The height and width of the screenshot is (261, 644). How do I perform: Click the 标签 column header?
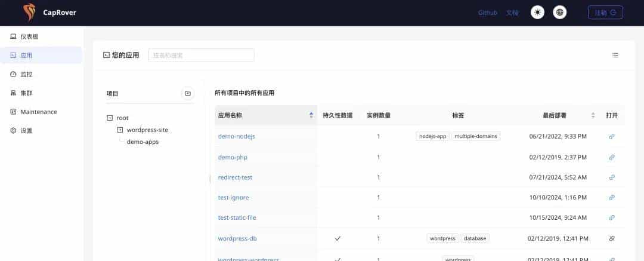point(458,116)
